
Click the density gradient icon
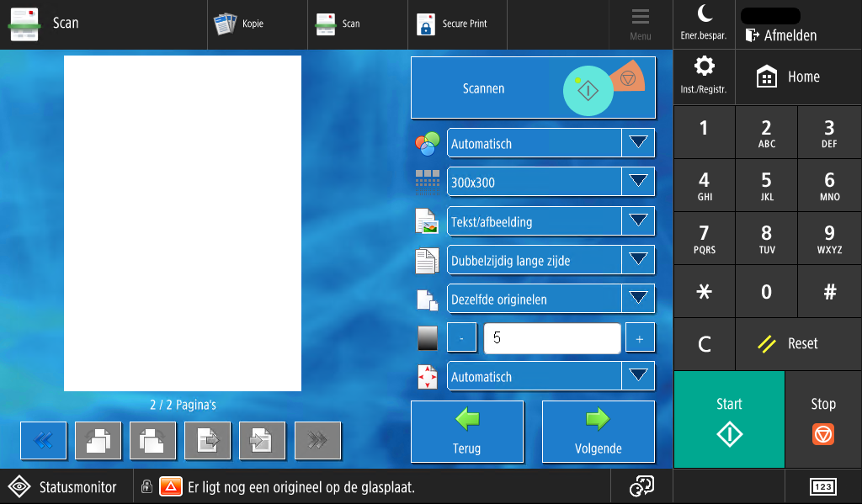pyautogui.click(x=427, y=338)
